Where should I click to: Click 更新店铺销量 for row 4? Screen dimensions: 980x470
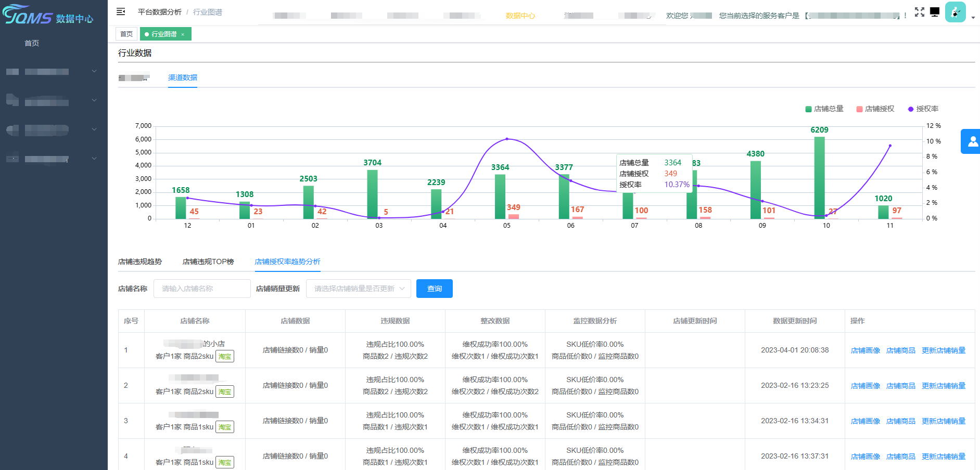944,456
